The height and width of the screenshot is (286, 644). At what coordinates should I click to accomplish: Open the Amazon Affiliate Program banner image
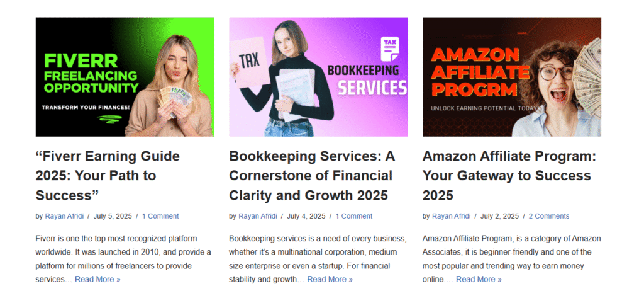[512, 77]
